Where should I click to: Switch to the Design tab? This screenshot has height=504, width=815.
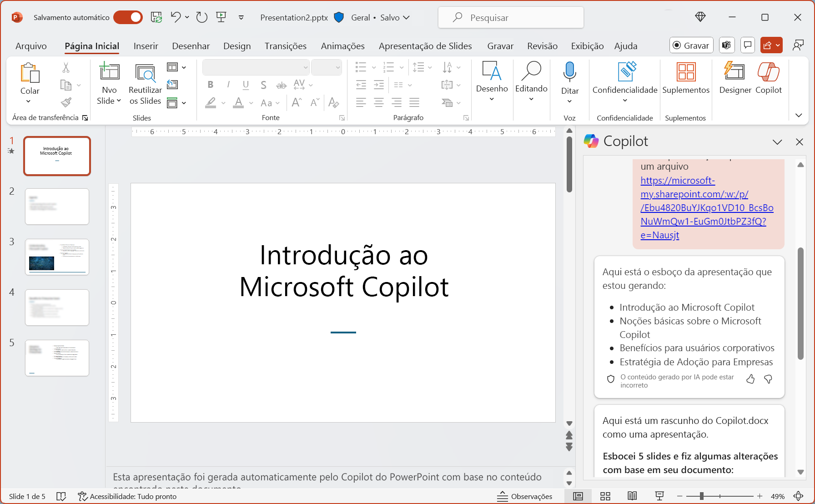[x=237, y=46]
